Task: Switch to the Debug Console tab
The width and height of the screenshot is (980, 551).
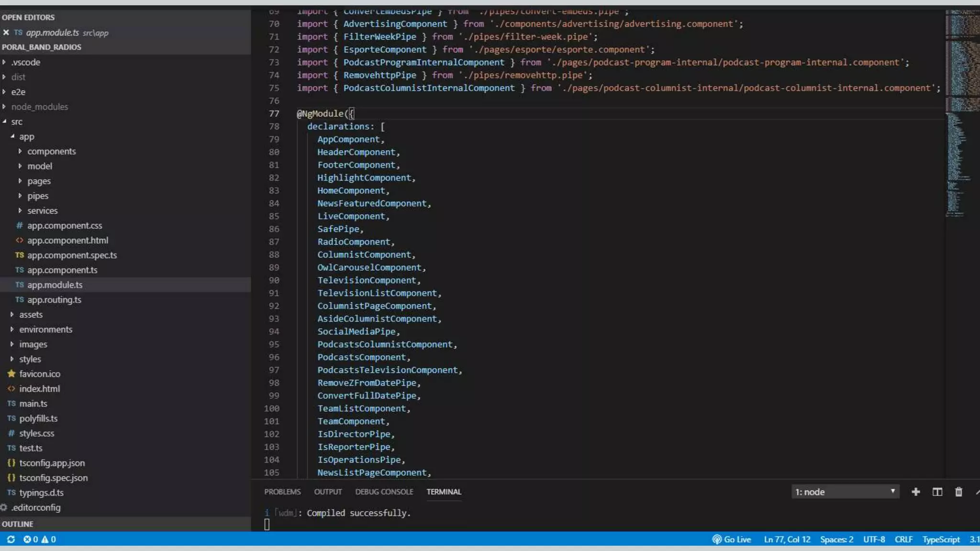Action: pos(384,492)
